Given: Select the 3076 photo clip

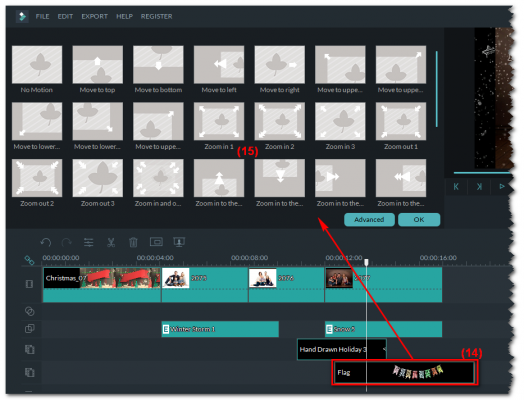Looking at the screenshot, I should 286,285.
